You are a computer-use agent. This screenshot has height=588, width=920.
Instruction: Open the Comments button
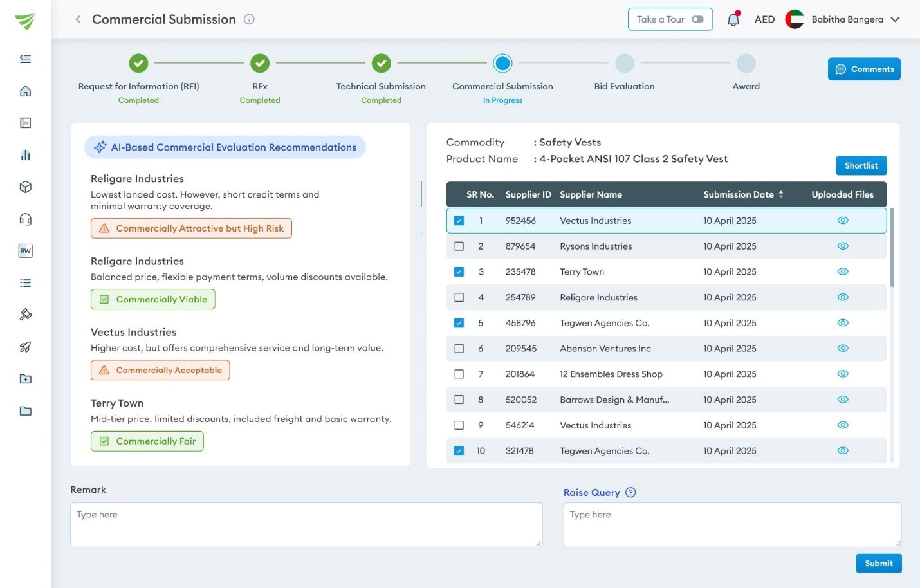[x=864, y=69]
